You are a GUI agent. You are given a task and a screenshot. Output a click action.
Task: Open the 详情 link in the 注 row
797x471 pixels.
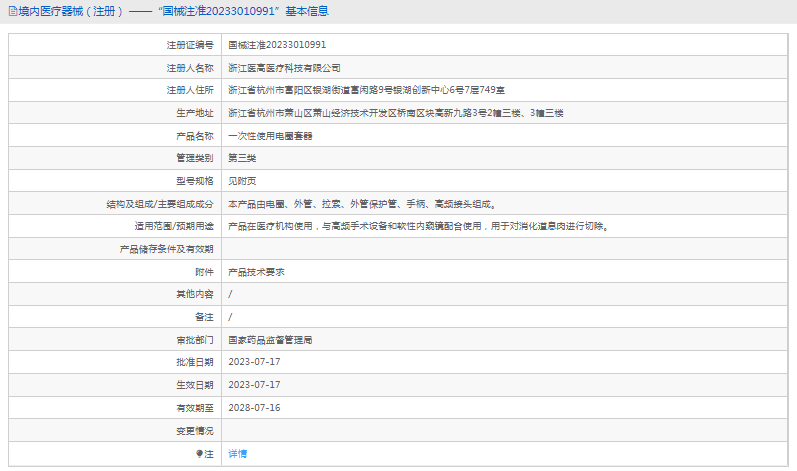(x=237, y=454)
